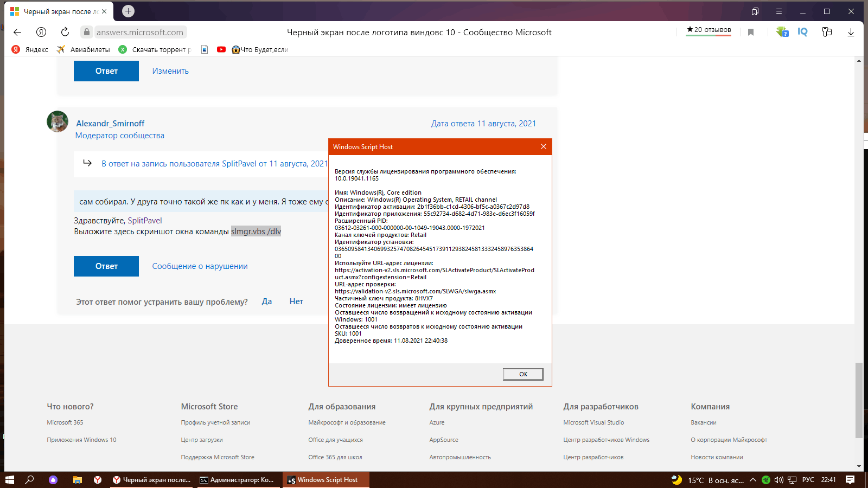This screenshot has height=488, width=868.
Task: Open the 'Что Будет,если' bookmark
Action: (x=260, y=49)
